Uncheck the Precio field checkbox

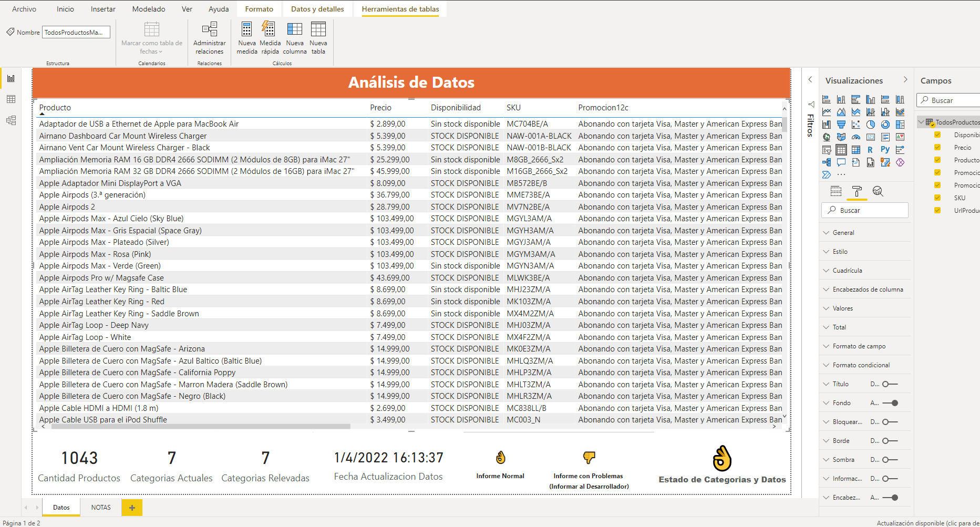pos(937,148)
